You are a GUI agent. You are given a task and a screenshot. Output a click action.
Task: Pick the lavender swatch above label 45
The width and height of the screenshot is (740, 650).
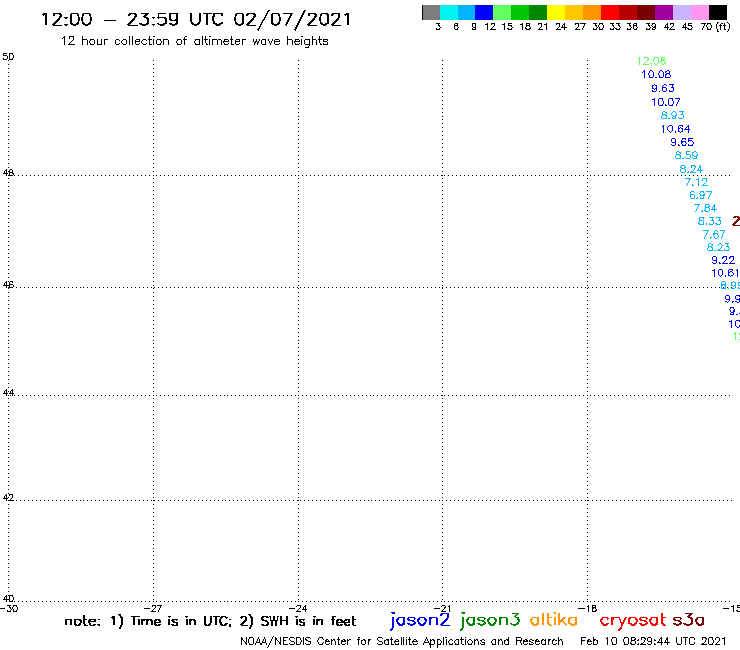point(682,12)
